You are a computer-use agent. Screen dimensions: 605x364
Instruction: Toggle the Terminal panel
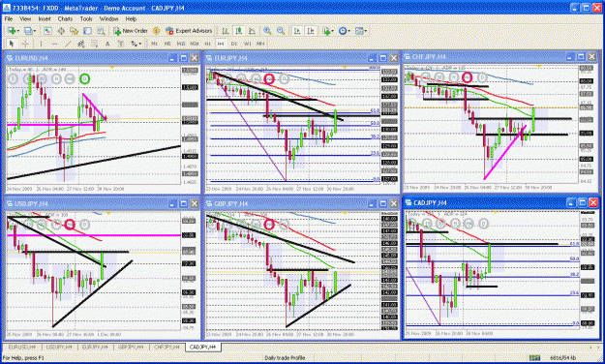point(87,31)
